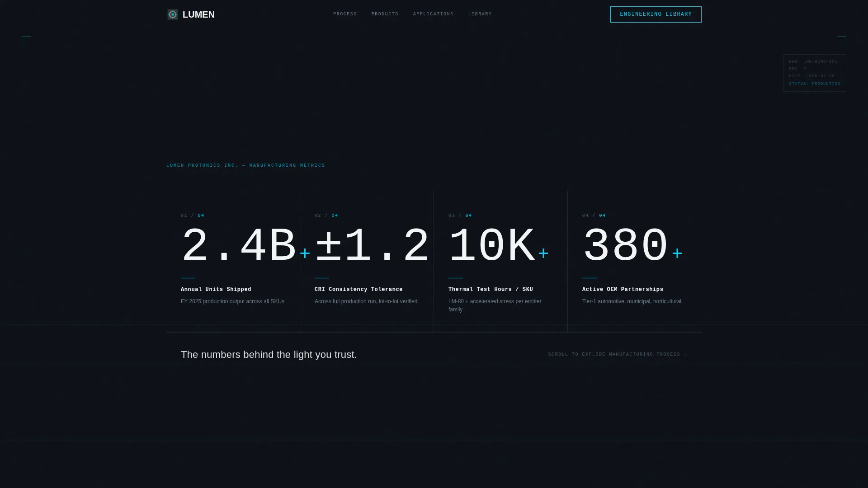Click the 'DWG: LMN-HERO-001' line

click(813, 62)
